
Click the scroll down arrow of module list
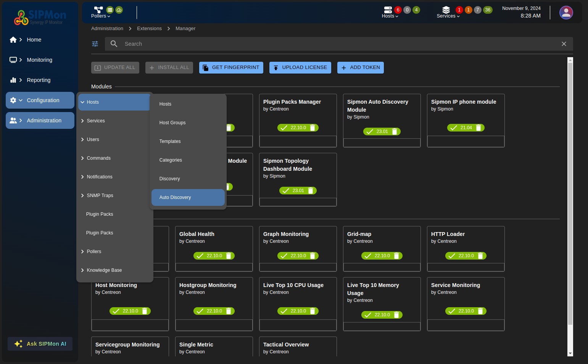point(570,354)
